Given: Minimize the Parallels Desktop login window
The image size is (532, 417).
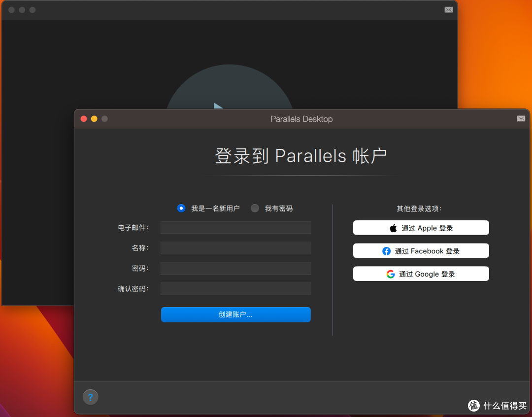Looking at the screenshot, I should 94,119.
